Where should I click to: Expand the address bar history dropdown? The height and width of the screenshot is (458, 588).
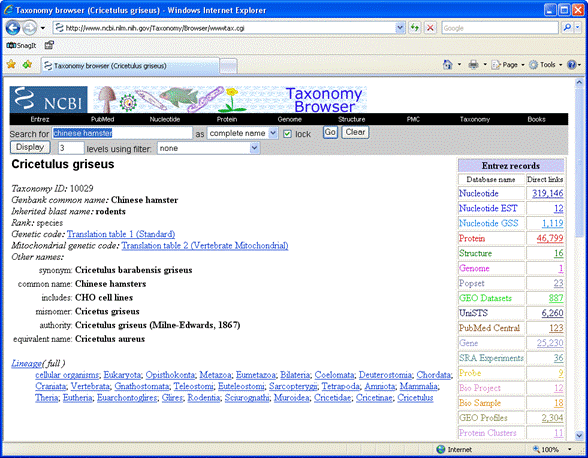(400, 28)
